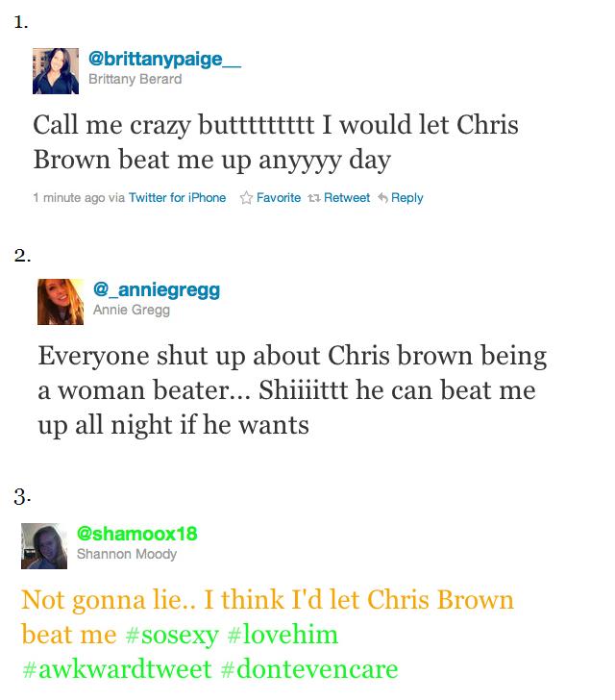Click the Brittany Berard display name
Image resolution: width=615 pixels, height=700 pixels.
point(135,79)
